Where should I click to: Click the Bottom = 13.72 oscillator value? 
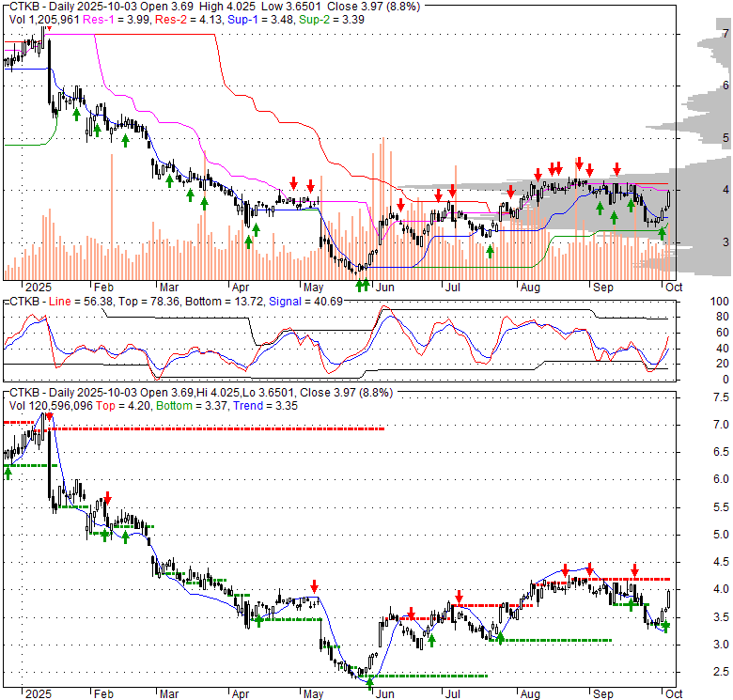224,302
